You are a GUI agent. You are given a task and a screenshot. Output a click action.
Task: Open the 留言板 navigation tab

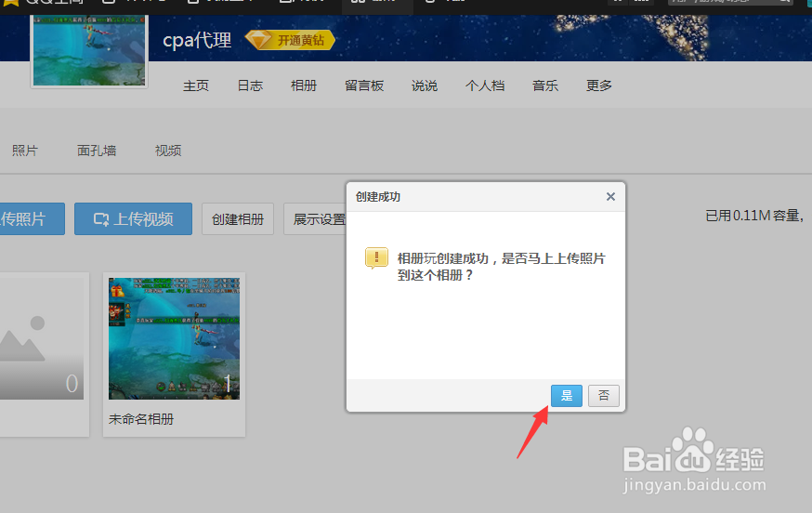(x=364, y=85)
